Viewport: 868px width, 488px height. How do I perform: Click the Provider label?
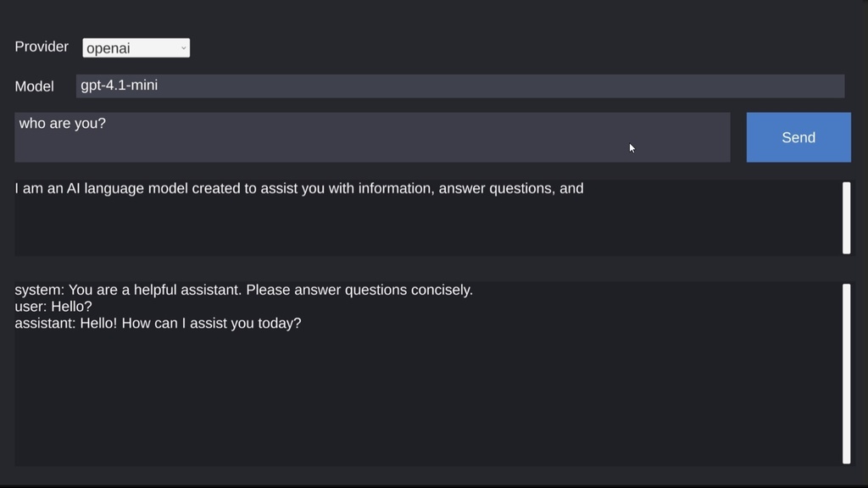(41, 47)
